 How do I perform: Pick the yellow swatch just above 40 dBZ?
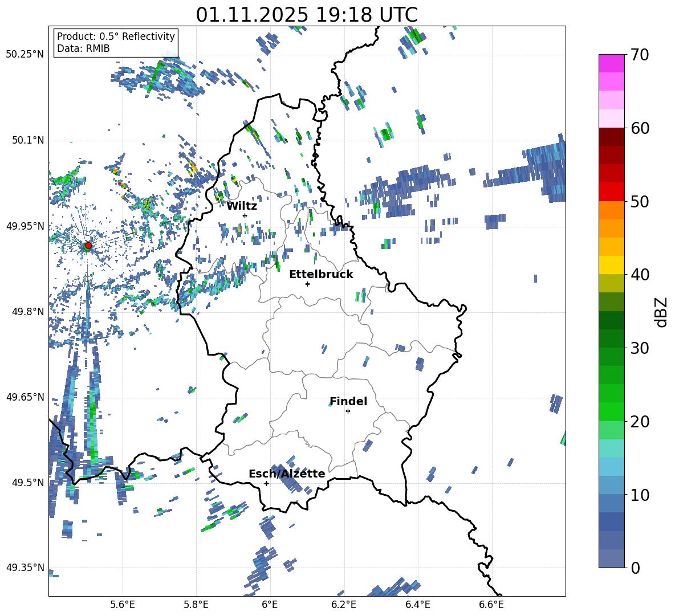pyautogui.click(x=611, y=265)
